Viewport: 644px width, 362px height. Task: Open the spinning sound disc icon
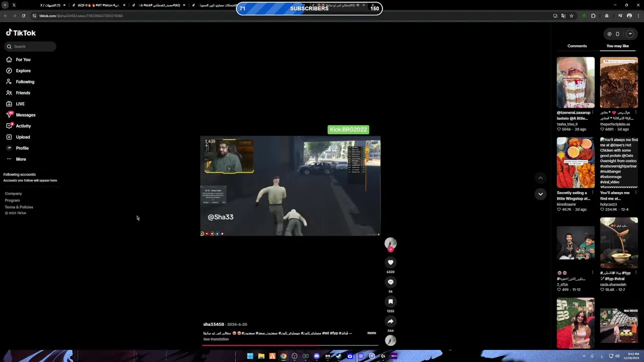[x=390, y=340]
